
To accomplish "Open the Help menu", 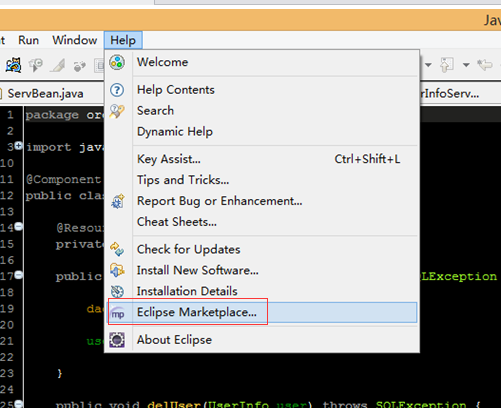I will 123,40.
